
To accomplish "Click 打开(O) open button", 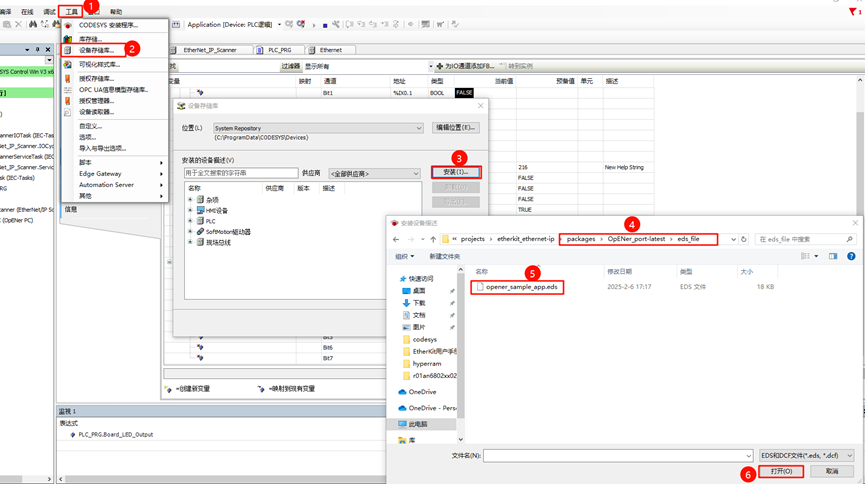I will tap(781, 471).
